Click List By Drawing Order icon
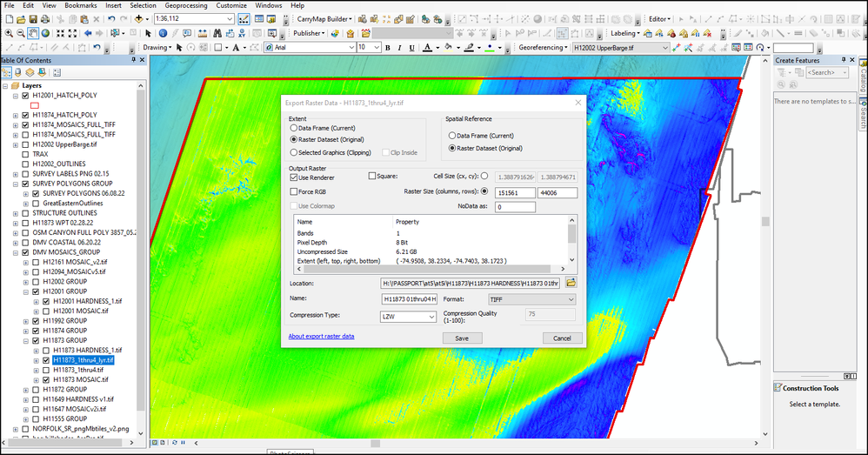 click(x=6, y=72)
